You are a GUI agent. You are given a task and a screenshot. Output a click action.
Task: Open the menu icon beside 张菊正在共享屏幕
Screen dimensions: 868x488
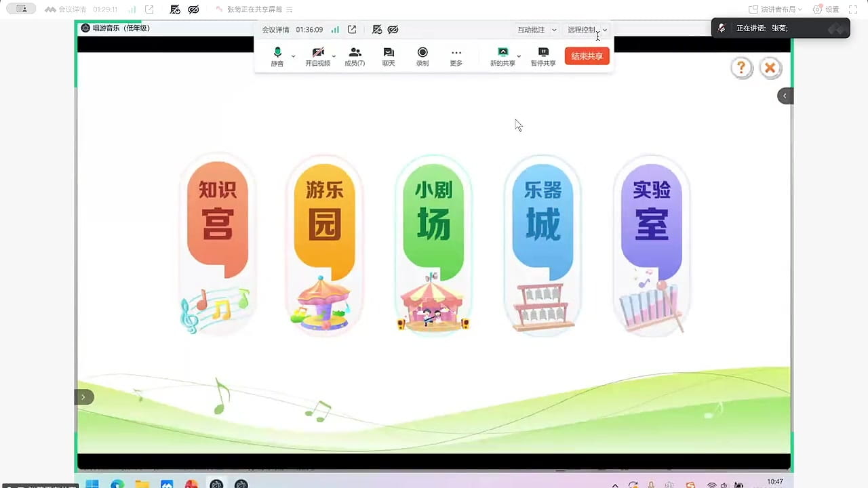click(290, 9)
